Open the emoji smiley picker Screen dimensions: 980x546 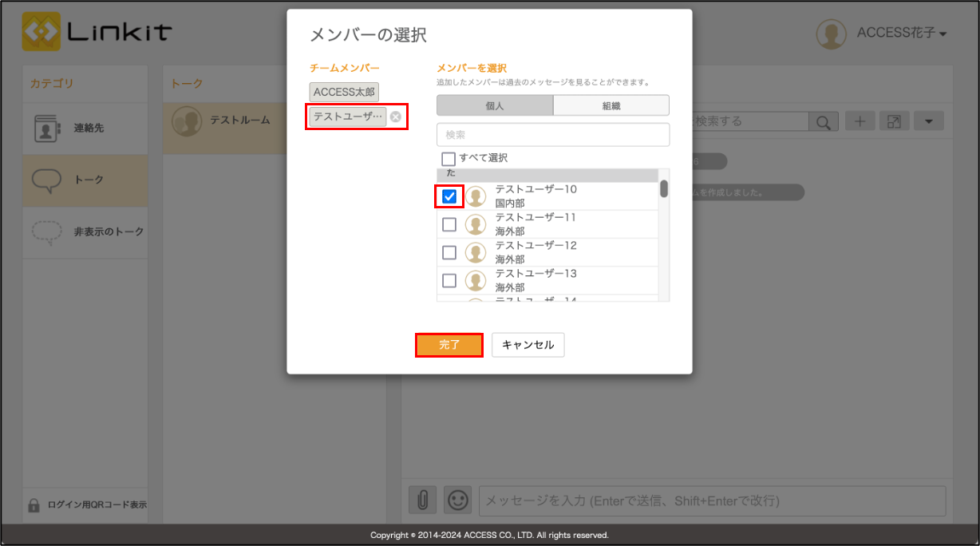(x=457, y=500)
